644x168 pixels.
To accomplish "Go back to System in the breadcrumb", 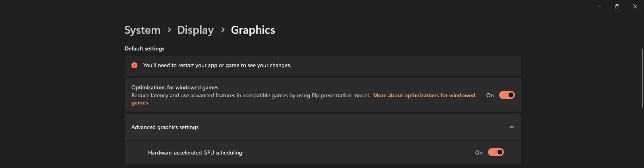I will pos(142,30).
